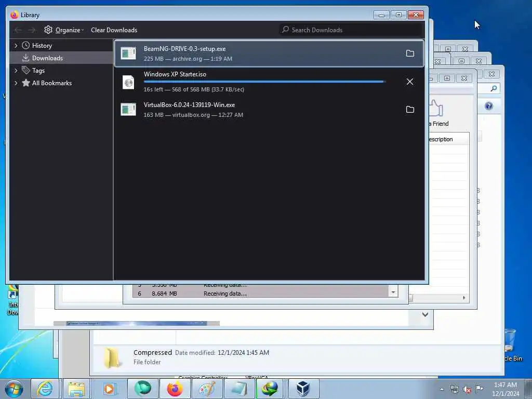Screen dimensions: 532x399
Task: Click the Compressed folder icon in details pane
Action: pyautogui.click(x=112, y=357)
